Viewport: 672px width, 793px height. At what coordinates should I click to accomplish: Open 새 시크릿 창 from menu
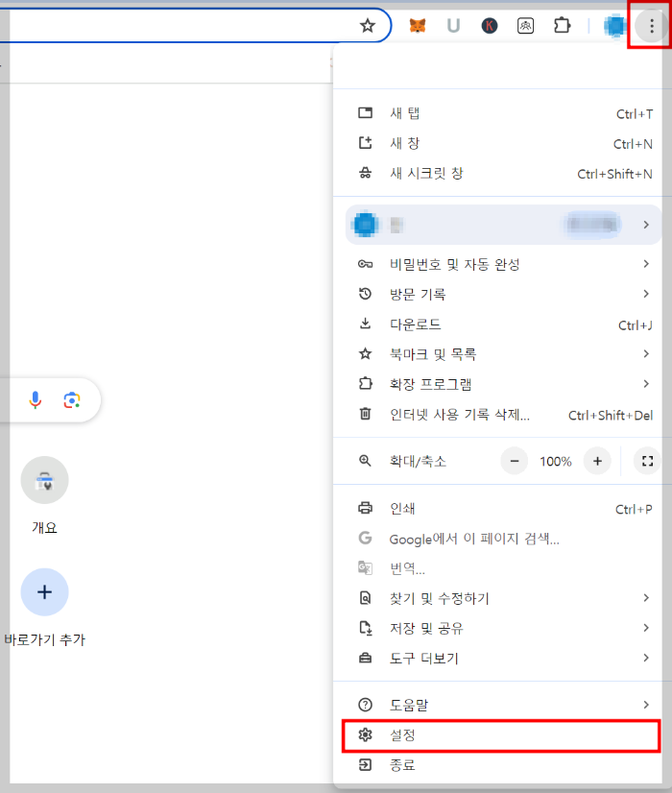coord(505,174)
